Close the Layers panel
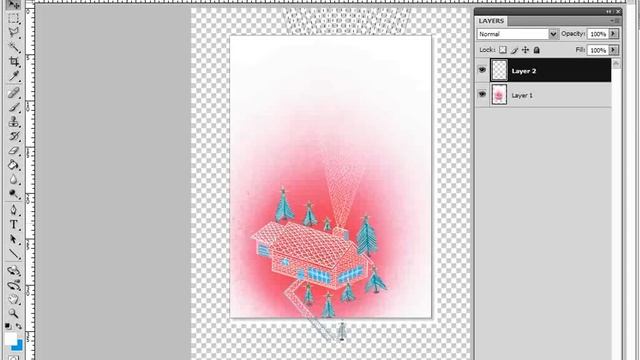Image resolution: width=640 pixels, height=360 pixels. tap(618, 11)
